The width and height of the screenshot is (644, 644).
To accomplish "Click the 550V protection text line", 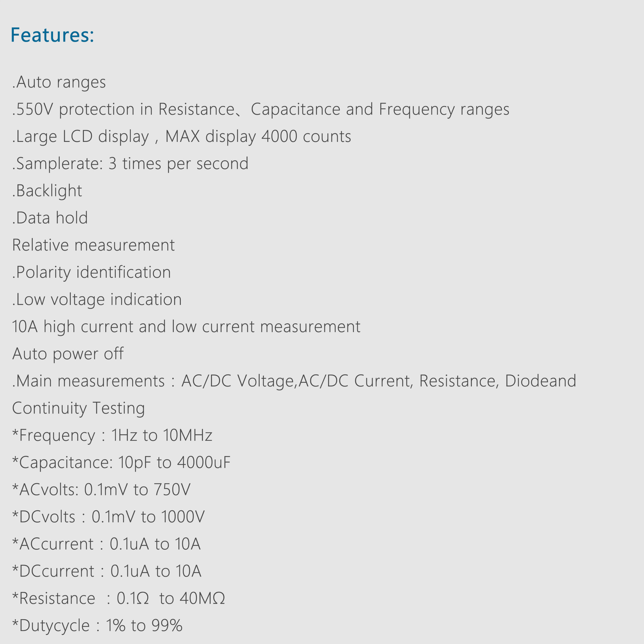I will [260, 109].
